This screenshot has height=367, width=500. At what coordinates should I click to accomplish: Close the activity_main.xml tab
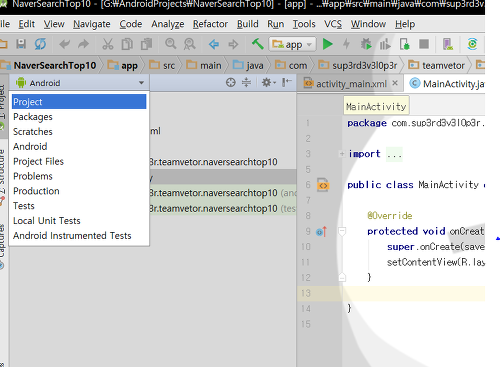[x=395, y=83]
